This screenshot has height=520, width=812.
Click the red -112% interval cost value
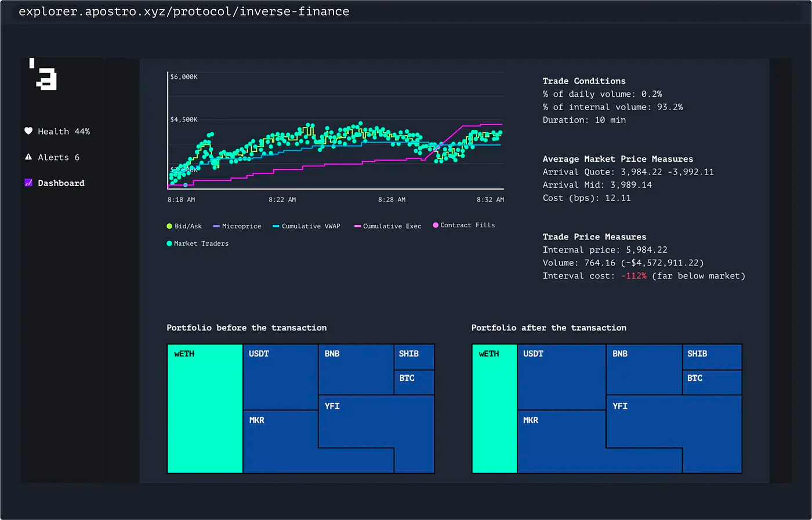[x=634, y=275]
